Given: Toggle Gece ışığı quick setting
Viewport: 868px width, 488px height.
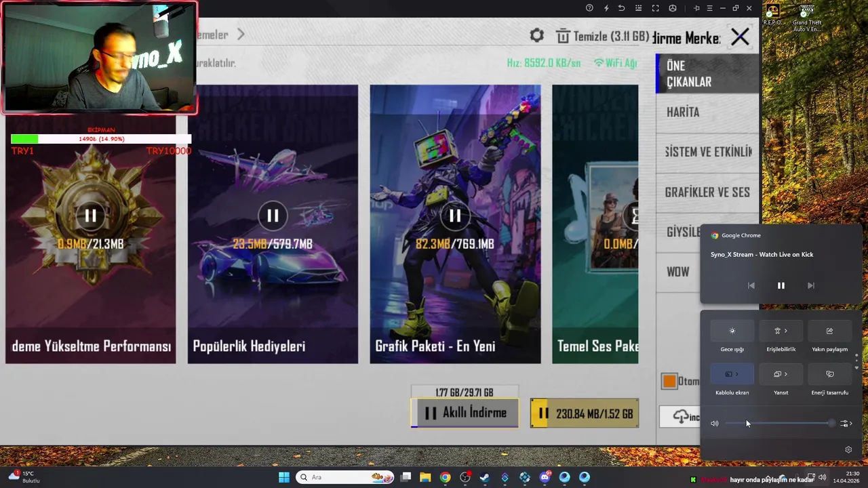Looking at the screenshot, I should pyautogui.click(x=732, y=331).
